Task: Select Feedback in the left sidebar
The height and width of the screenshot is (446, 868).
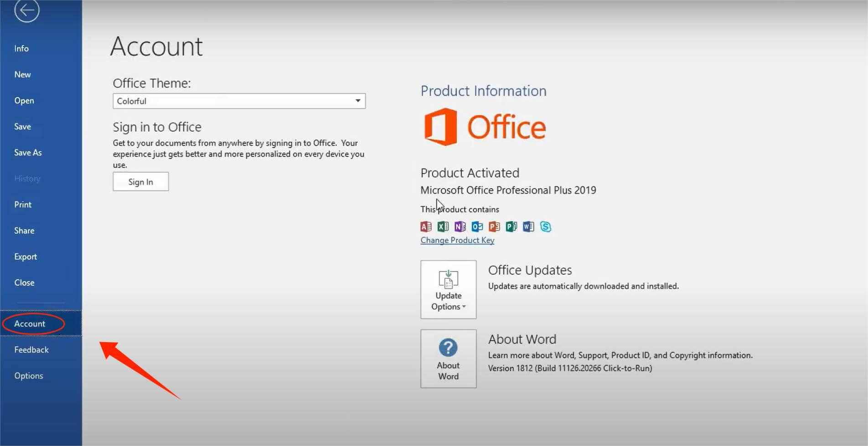Action: pos(31,349)
